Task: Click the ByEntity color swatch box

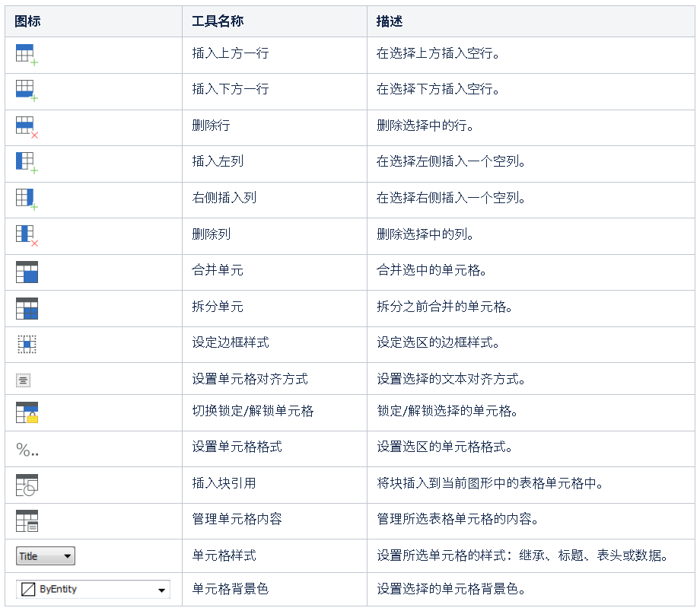Action: [x=29, y=590]
